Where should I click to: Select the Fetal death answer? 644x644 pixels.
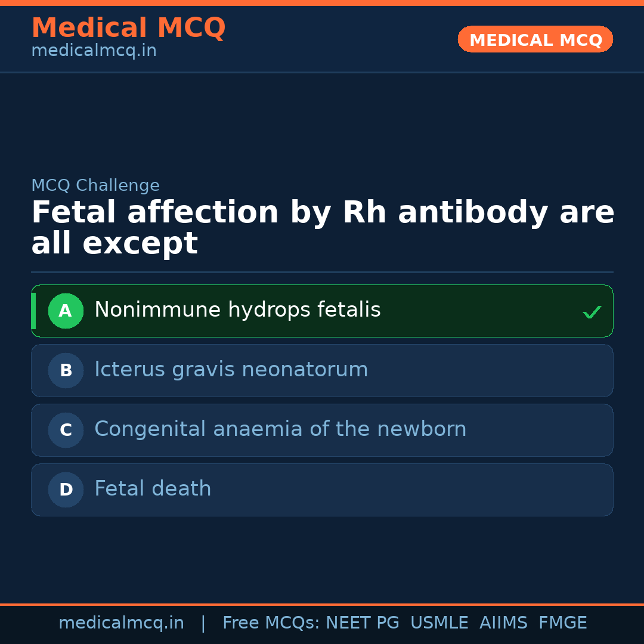point(153,489)
